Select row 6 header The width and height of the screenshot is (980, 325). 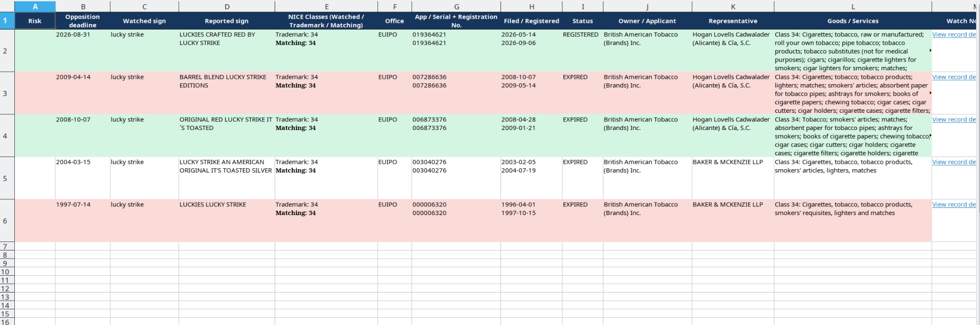(7, 221)
